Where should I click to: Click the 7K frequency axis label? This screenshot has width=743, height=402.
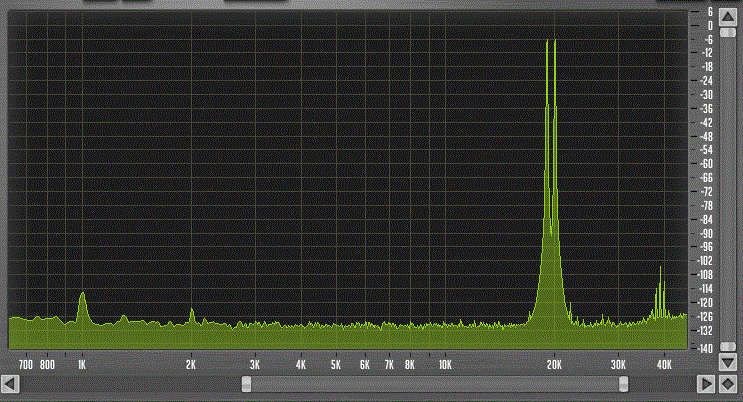pos(389,365)
